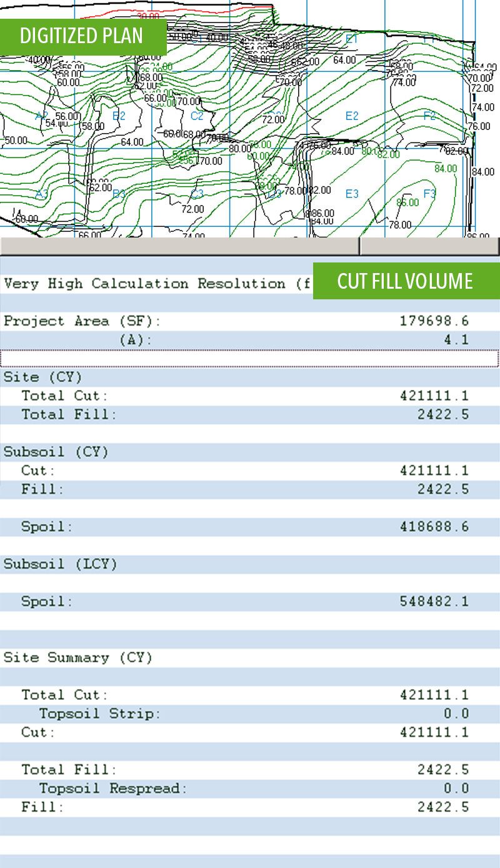The width and height of the screenshot is (500, 868).
Task: Select grid cell label C3 on plan
Action: click(197, 194)
